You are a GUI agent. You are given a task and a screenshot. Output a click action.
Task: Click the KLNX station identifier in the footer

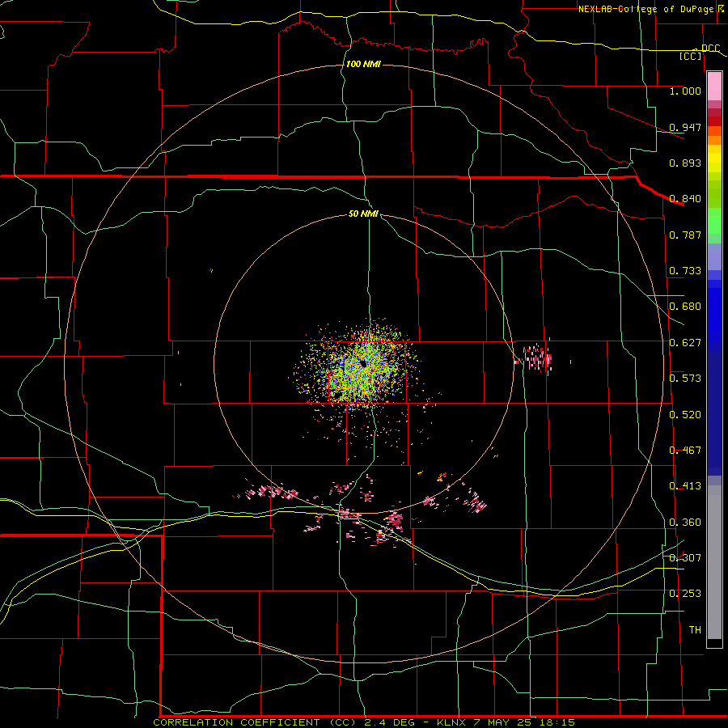[x=451, y=722]
